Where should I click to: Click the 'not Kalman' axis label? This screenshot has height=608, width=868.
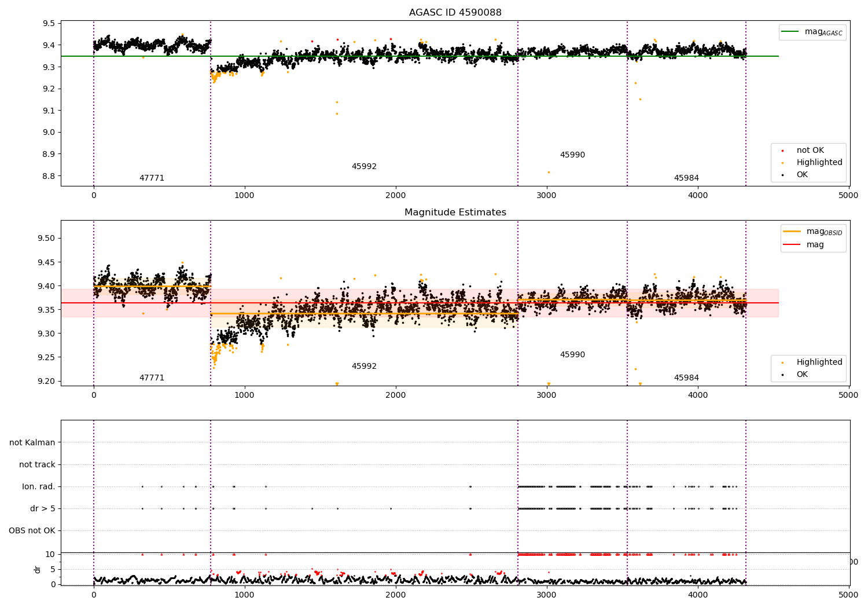[32, 442]
